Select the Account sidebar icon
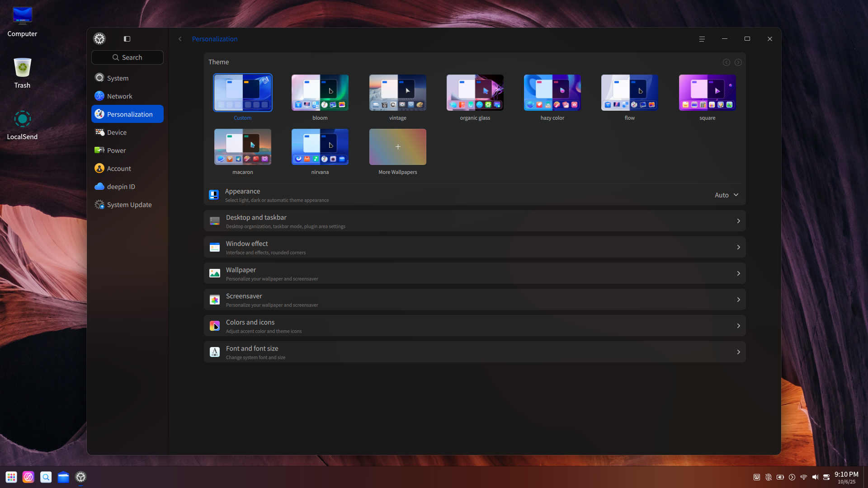 [99, 169]
